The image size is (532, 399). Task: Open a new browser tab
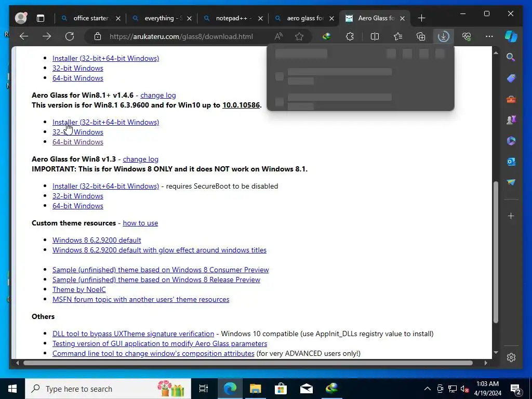421,18
